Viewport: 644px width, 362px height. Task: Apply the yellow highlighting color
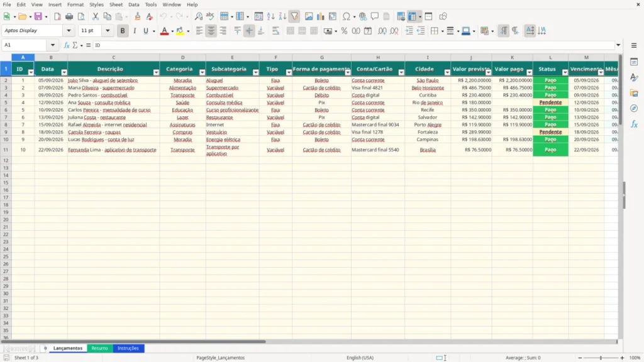pos(180,31)
